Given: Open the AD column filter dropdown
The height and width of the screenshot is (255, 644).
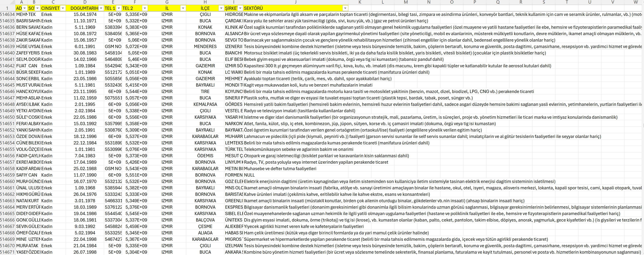Looking at the screenshot, I should pyautogui.click(x=25, y=8).
